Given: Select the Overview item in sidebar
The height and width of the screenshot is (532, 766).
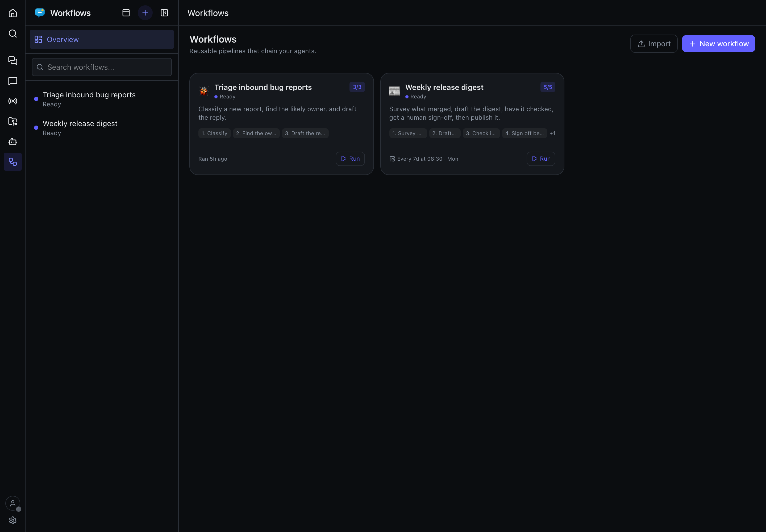Looking at the screenshot, I should click(x=102, y=39).
